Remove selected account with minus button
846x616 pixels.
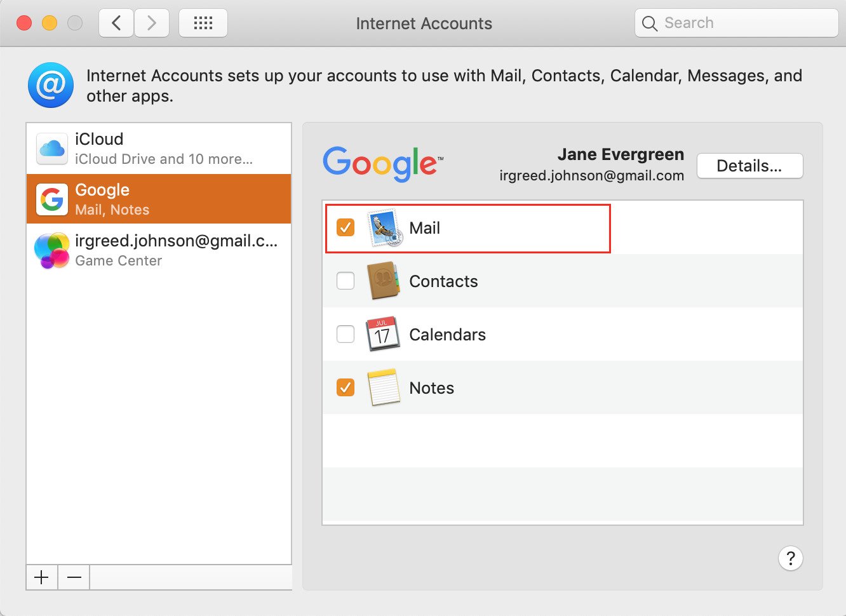tap(74, 577)
